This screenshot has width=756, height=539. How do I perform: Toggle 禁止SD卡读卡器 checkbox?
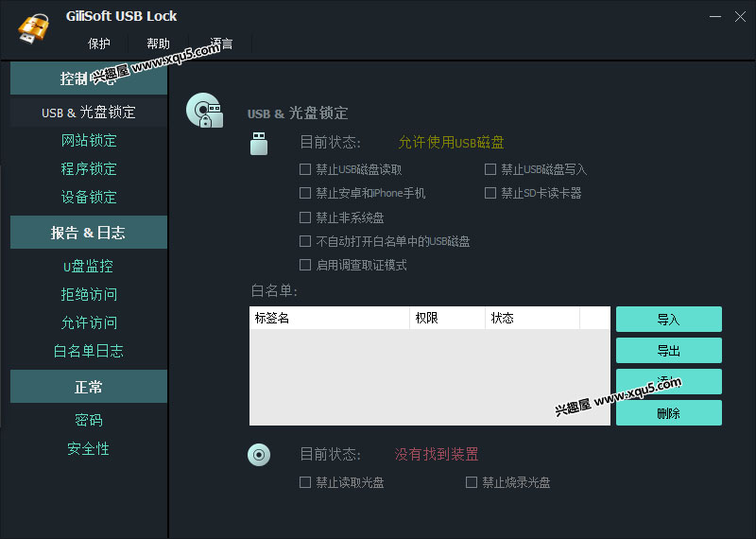(490, 193)
